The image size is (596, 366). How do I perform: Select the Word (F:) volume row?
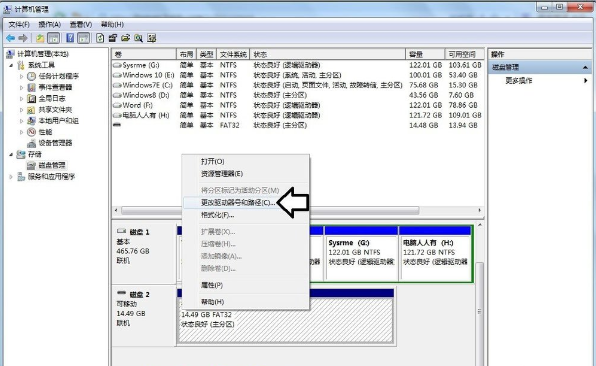coord(298,105)
